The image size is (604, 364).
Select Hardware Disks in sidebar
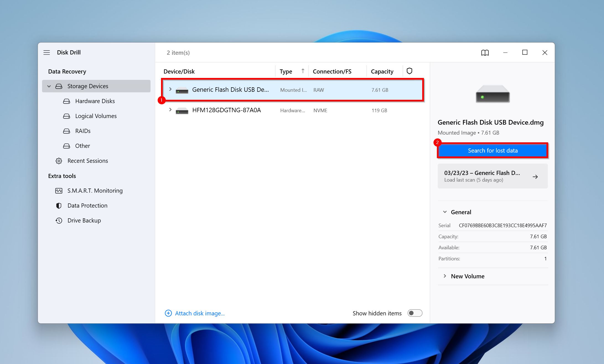[x=95, y=101]
